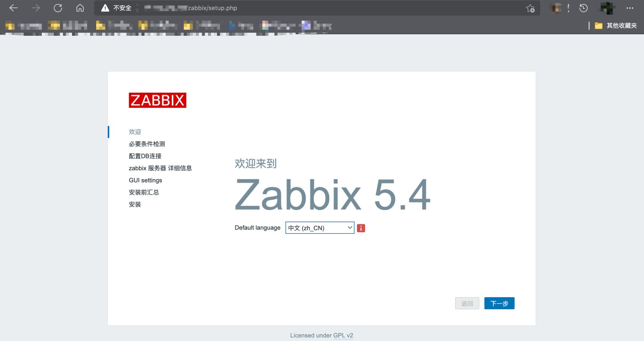644x341 pixels.
Task: Open the browser home page icon
Action: [x=80, y=8]
